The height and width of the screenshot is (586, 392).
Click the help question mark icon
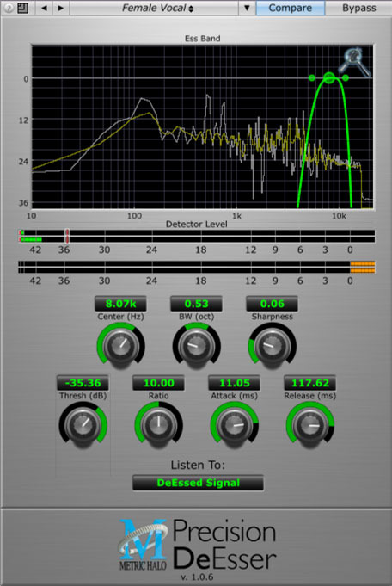9,8
